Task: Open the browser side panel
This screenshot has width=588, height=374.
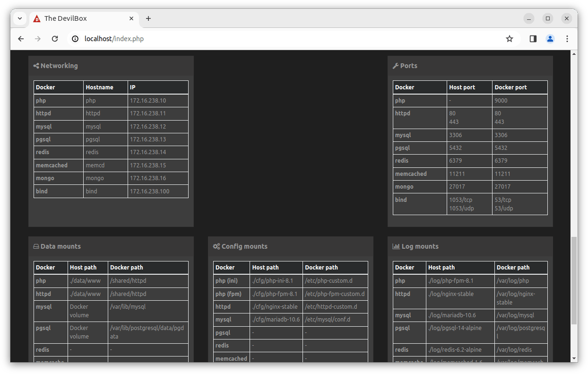Action: (x=533, y=39)
